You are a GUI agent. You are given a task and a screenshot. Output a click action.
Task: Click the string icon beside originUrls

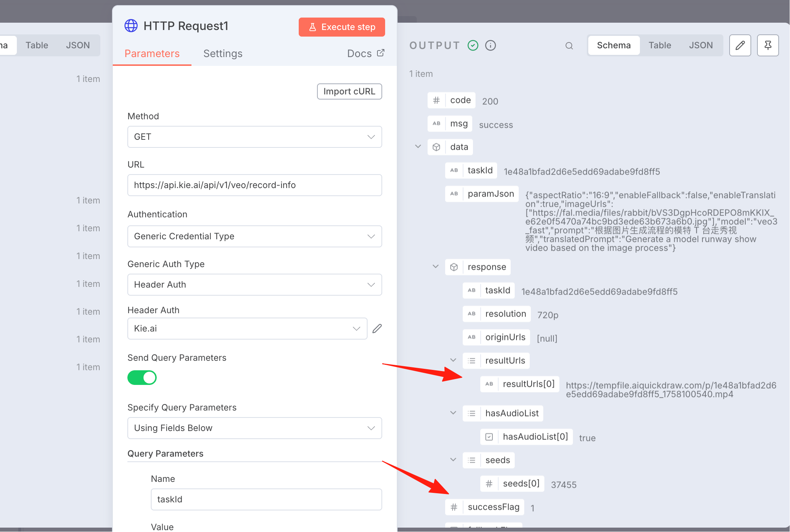coord(472,337)
